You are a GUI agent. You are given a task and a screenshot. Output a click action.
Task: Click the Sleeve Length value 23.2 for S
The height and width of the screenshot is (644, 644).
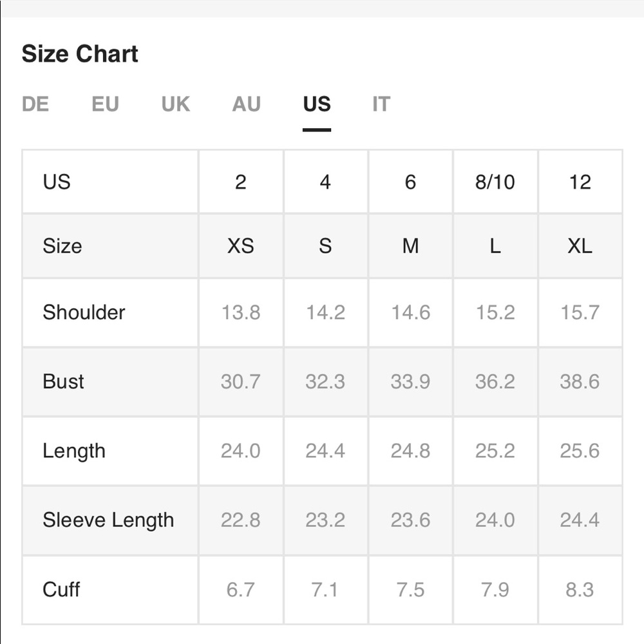pos(325,520)
